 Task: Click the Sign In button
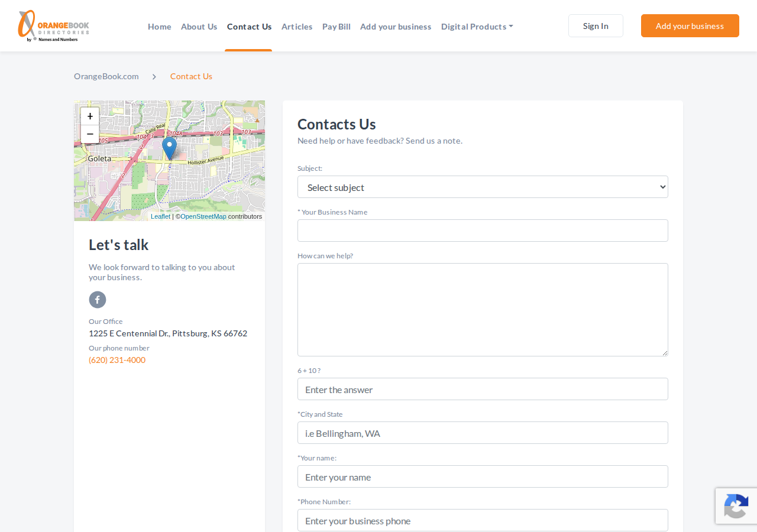596,26
